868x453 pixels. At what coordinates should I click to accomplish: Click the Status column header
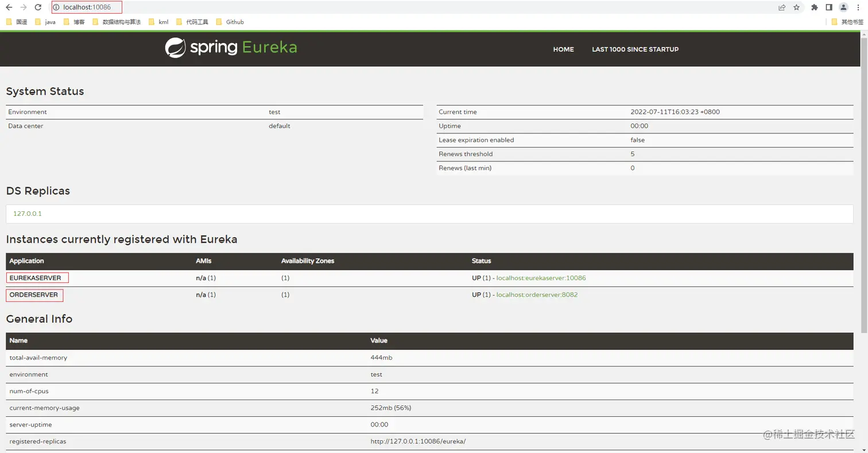[x=481, y=261]
